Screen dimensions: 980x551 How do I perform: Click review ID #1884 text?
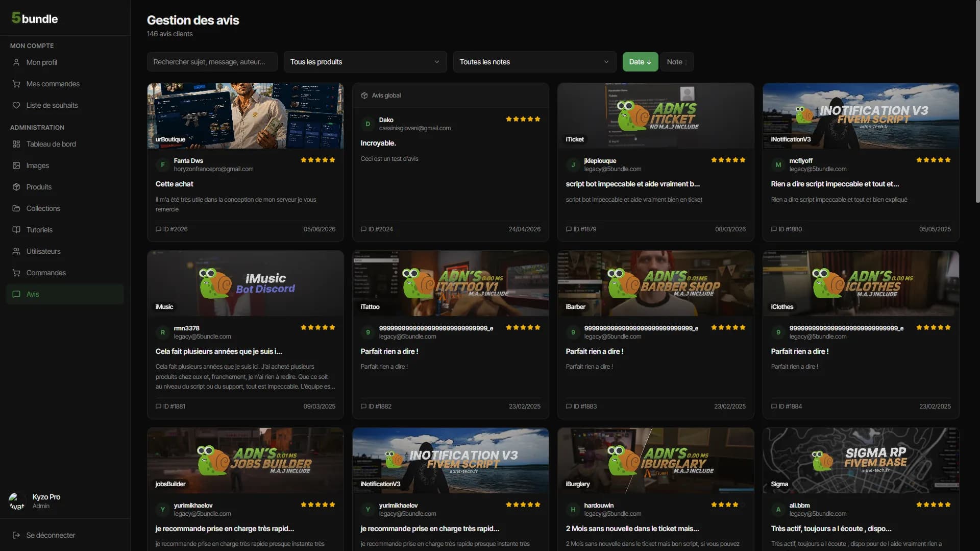tap(790, 406)
